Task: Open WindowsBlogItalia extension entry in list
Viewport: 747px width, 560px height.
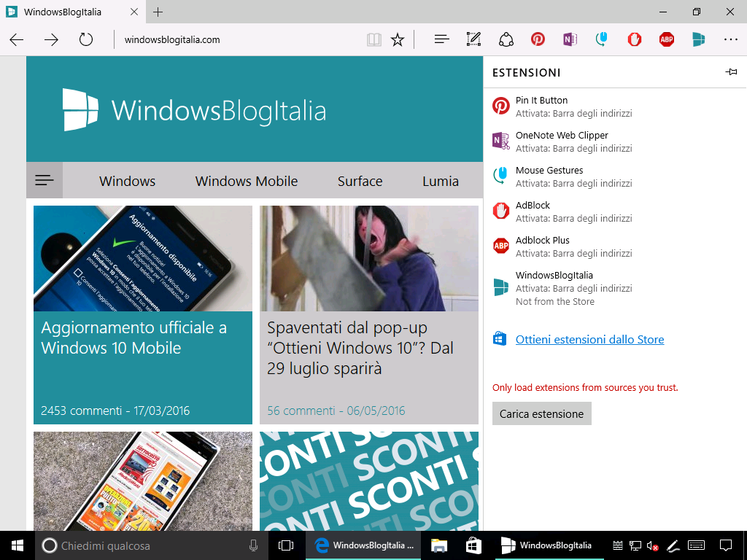Action: pyautogui.click(x=614, y=287)
